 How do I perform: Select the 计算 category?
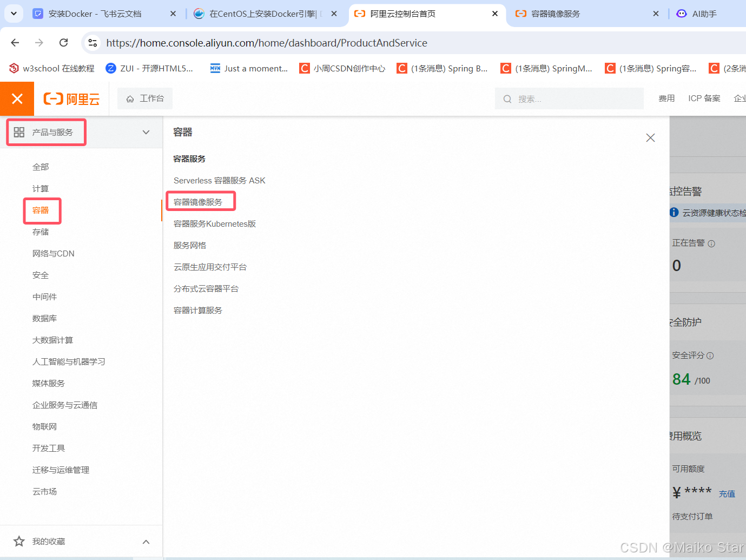41,189
